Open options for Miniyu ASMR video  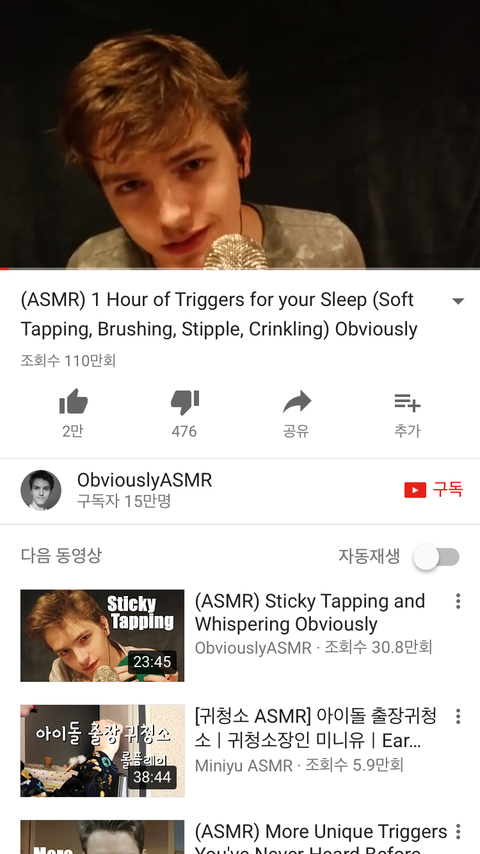click(458, 716)
